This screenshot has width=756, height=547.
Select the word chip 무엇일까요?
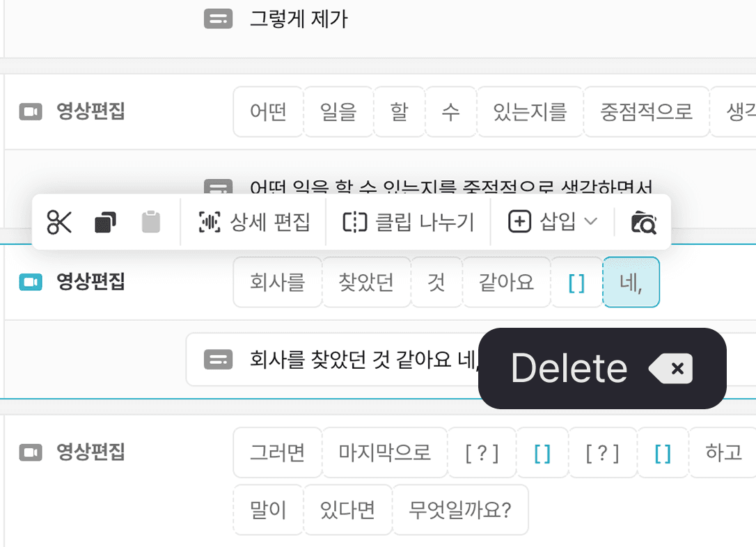pos(460,510)
